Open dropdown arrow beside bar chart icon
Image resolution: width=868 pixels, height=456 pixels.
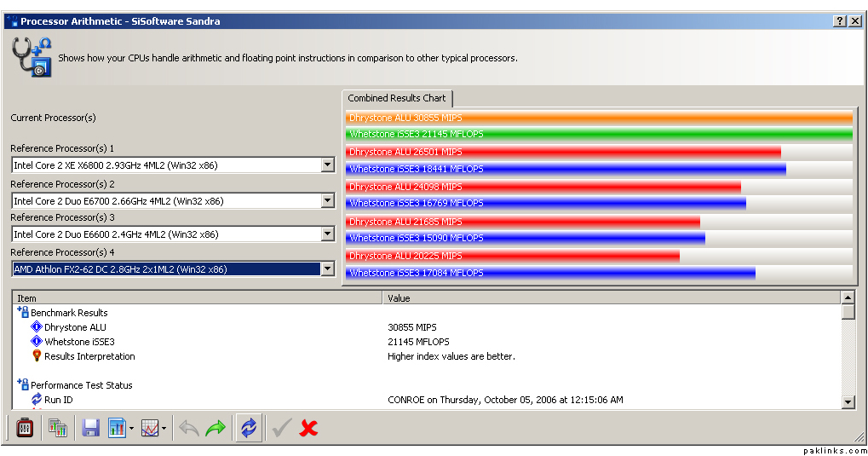point(131,429)
